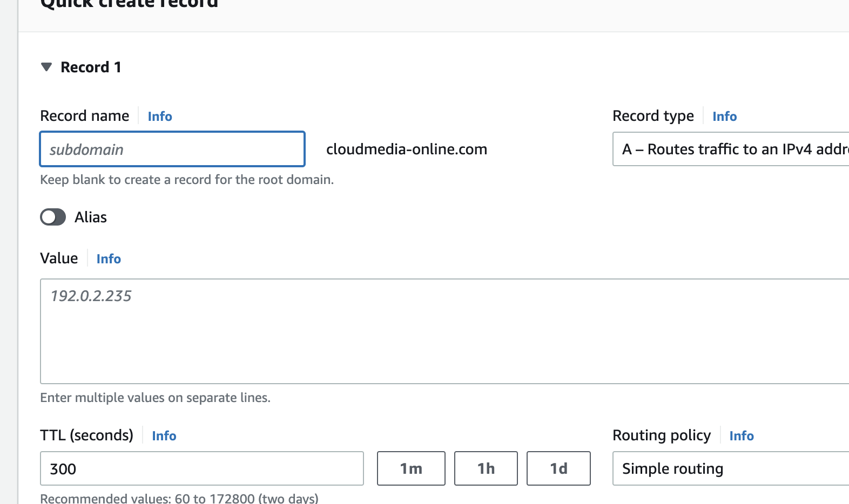Viewport: 849px width, 504px height.
Task: Set TTL to 1h preset
Action: pos(486,468)
